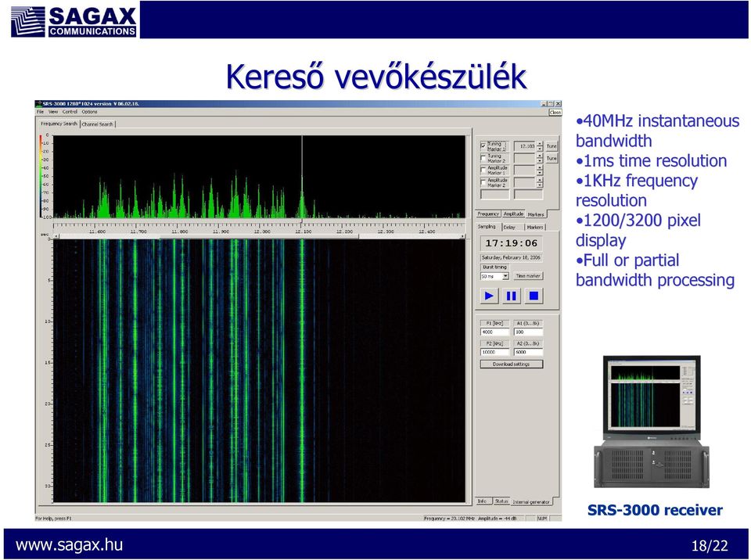The height and width of the screenshot is (560, 751).
Task: Click the SRS-3000 title bar app icon
Action: point(39,103)
